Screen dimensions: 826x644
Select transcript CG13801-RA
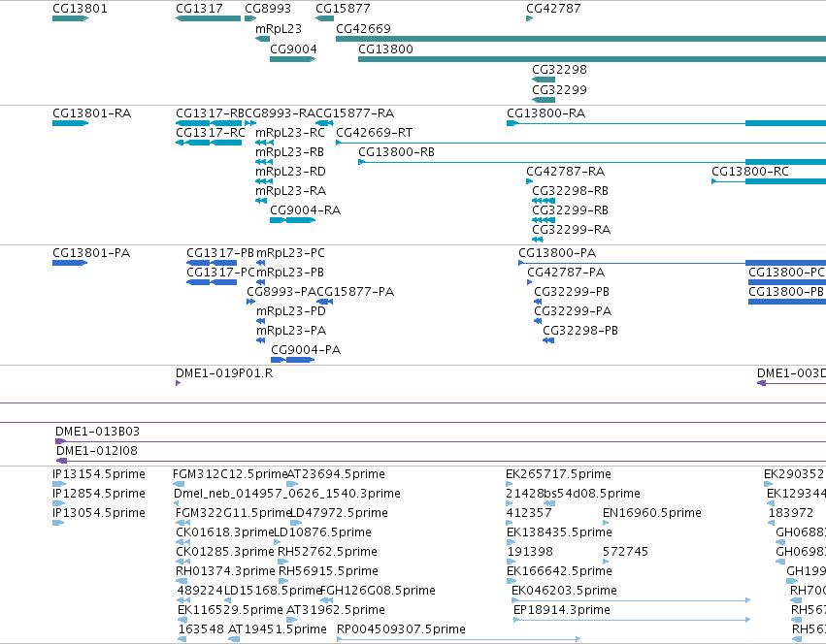pyautogui.click(x=91, y=113)
